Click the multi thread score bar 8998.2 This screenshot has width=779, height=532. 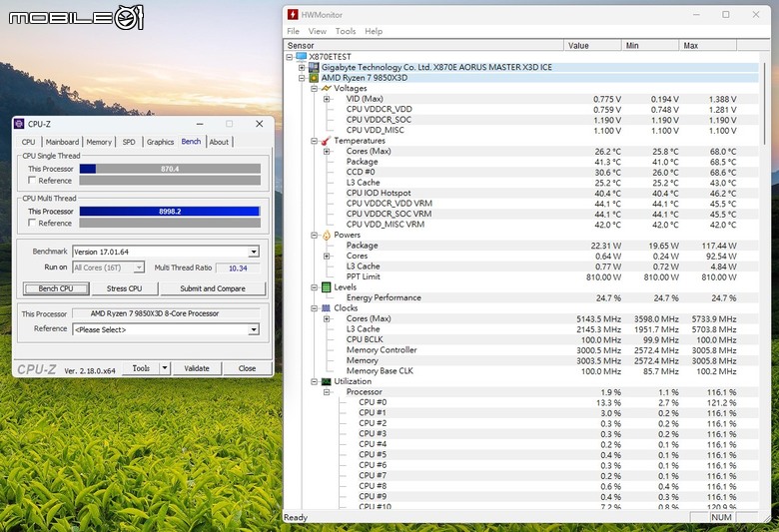170,212
